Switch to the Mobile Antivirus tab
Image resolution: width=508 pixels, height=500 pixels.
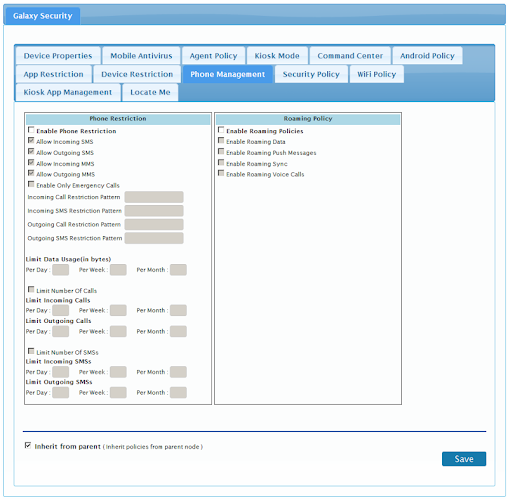click(141, 56)
